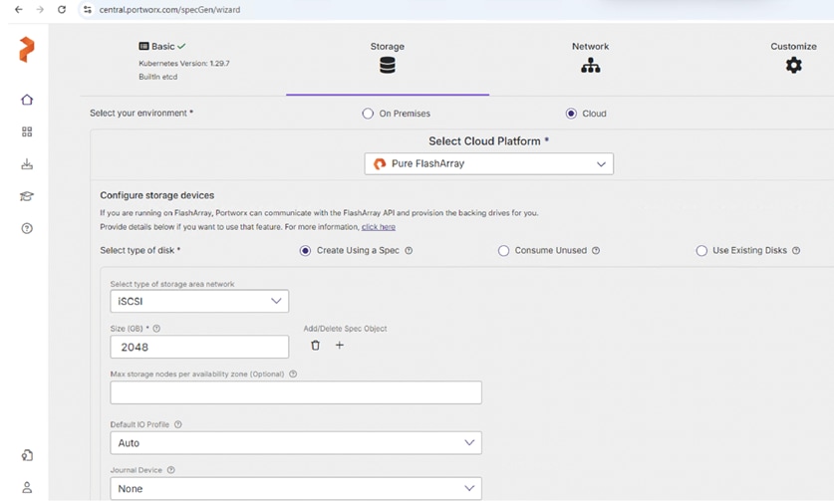This screenshot has height=504, width=834.
Task: Click the browser address bar URL
Action: (169, 10)
